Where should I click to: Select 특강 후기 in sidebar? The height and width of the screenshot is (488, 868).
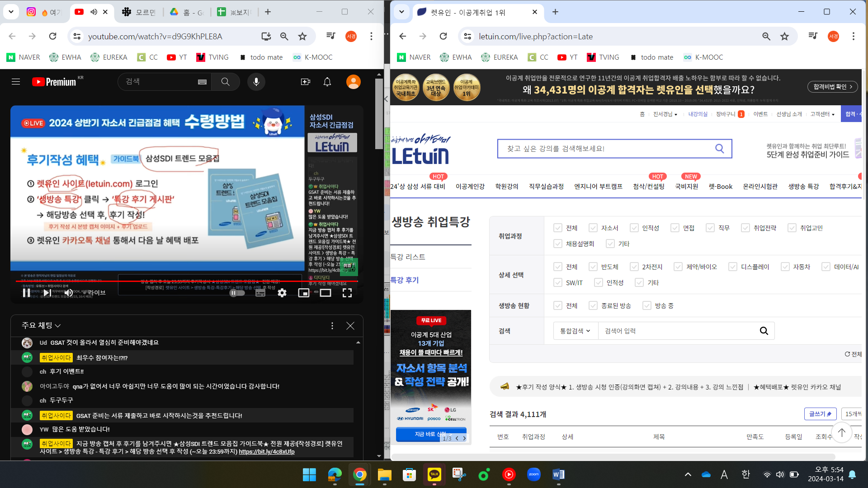[x=405, y=280]
